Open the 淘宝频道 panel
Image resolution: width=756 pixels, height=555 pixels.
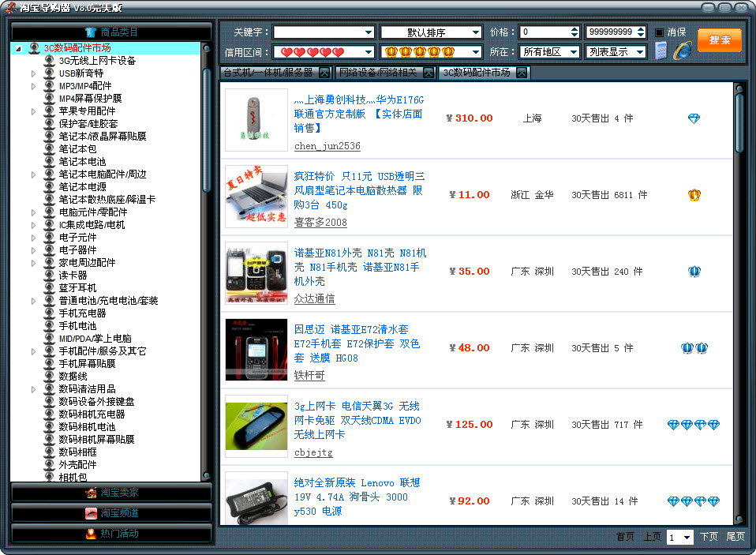pos(111,513)
